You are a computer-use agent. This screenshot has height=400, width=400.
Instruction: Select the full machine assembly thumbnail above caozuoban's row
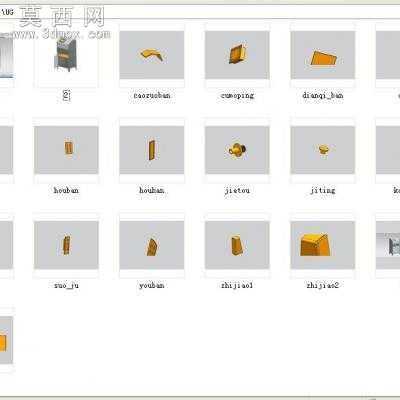tap(66, 55)
